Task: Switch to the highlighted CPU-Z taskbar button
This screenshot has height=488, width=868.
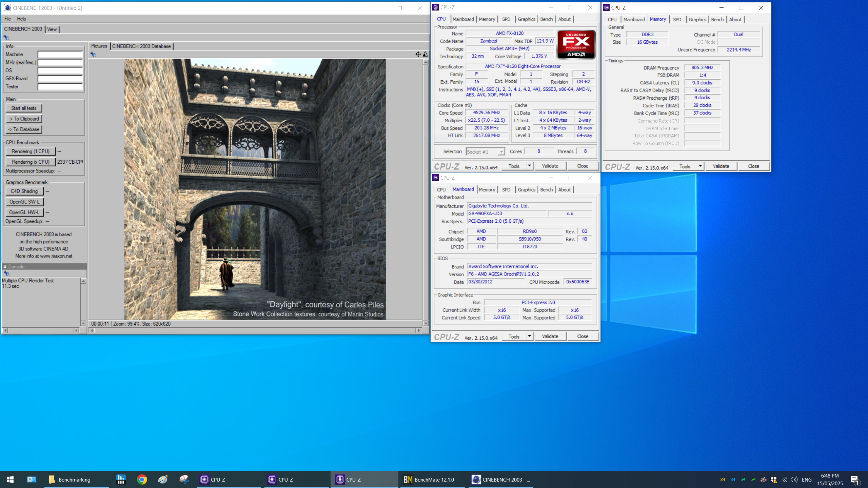Action: (364, 480)
